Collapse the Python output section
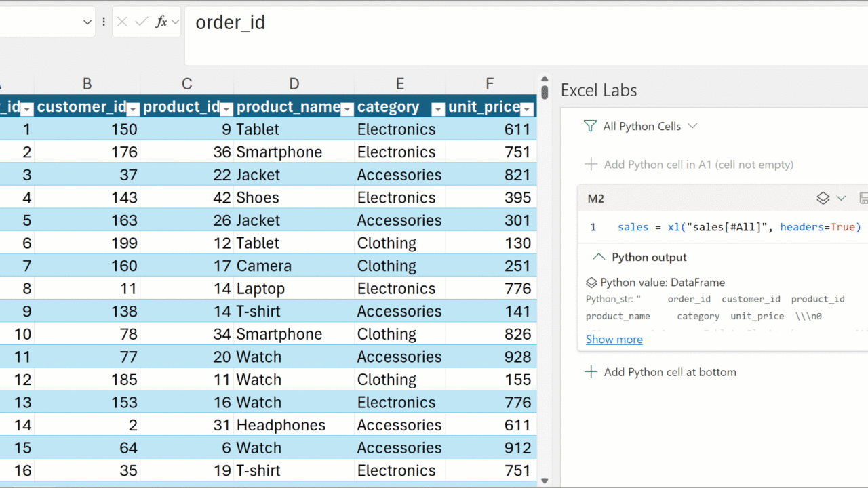Viewport: 868px width, 488px height. click(x=598, y=258)
